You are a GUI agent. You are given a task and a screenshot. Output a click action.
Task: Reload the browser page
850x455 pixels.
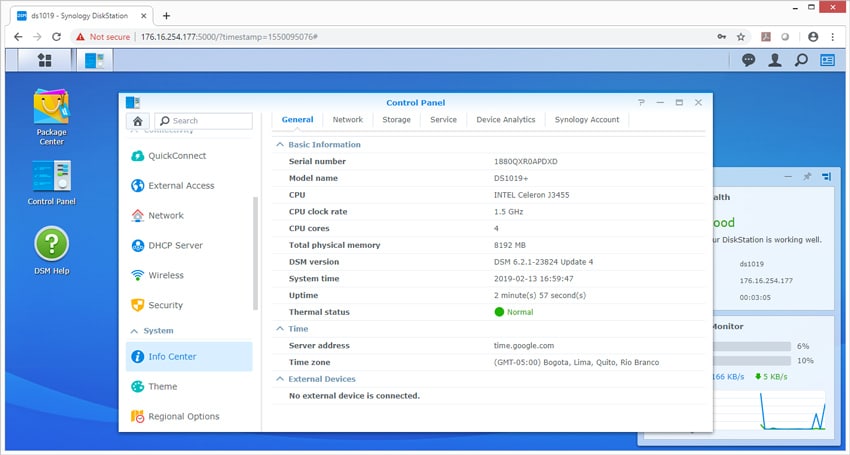(56, 37)
